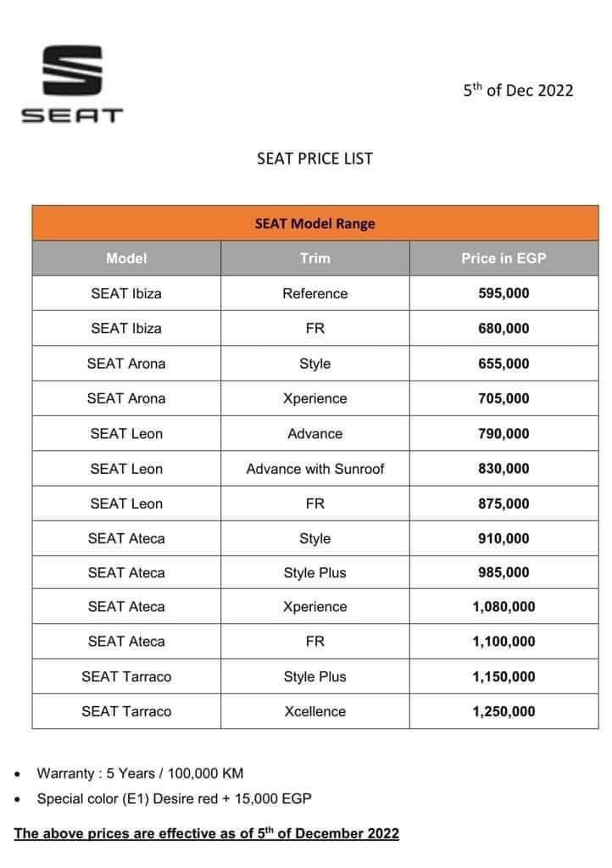612x868 pixels.
Task: Click the 875,000 Leon FR price
Action: click(504, 504)
